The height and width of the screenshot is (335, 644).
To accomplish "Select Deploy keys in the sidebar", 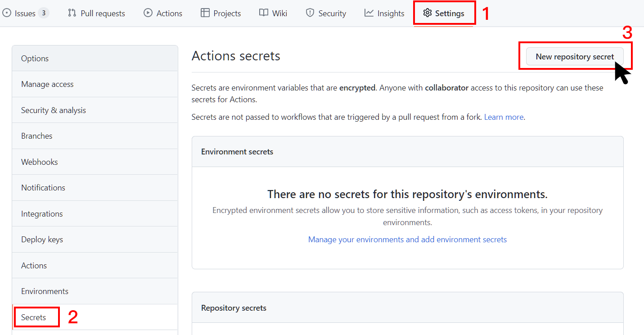I will [x=42, y=240].
